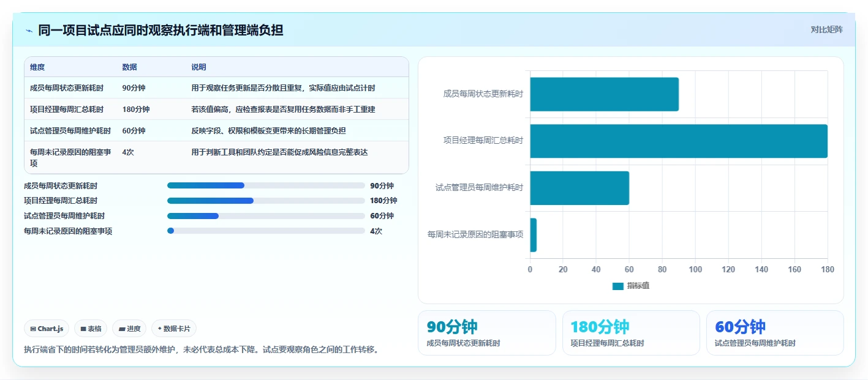Screen dimensions: 868x380
Task: Click the 每周未记录原因的阻塞事项 progress bar
Action: pos(266,231)
